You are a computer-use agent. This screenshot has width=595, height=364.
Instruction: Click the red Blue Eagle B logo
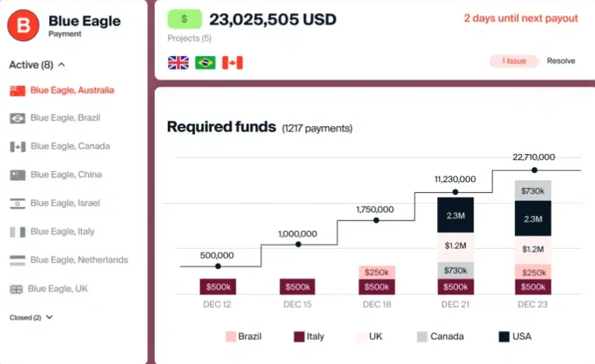coord(23,26)
